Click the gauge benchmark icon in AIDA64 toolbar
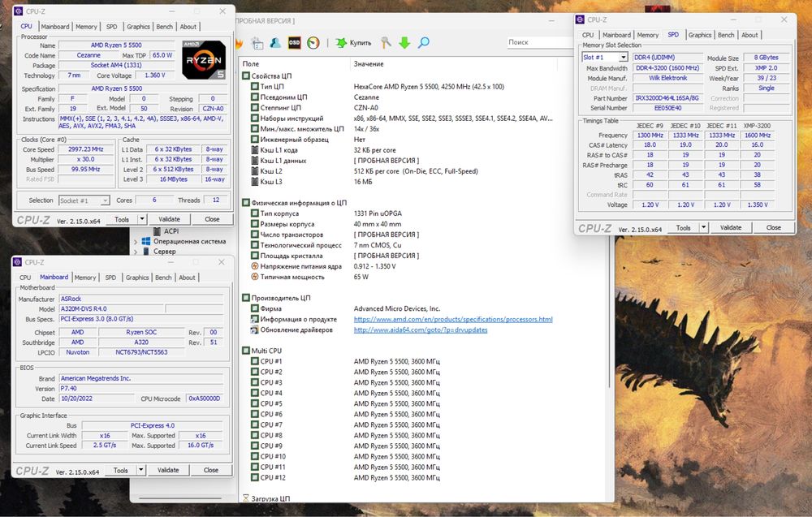This screenshot has width=812, height=517. 313,43
